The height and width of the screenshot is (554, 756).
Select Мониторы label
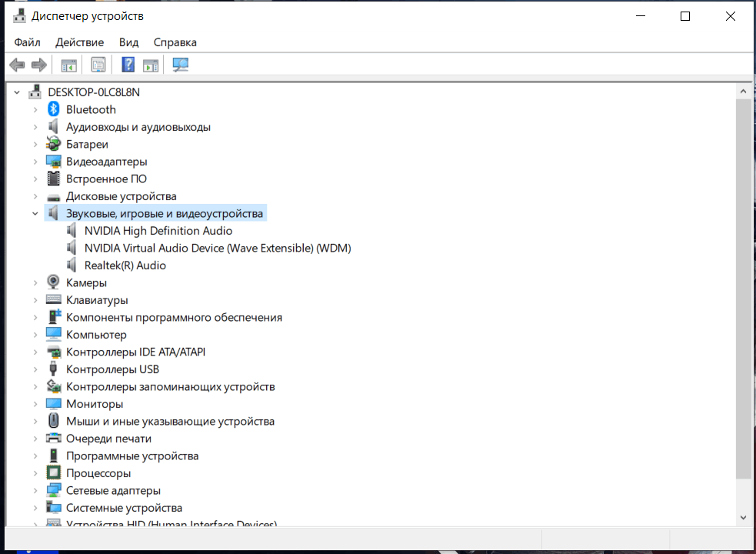click(x=95, y=404)
